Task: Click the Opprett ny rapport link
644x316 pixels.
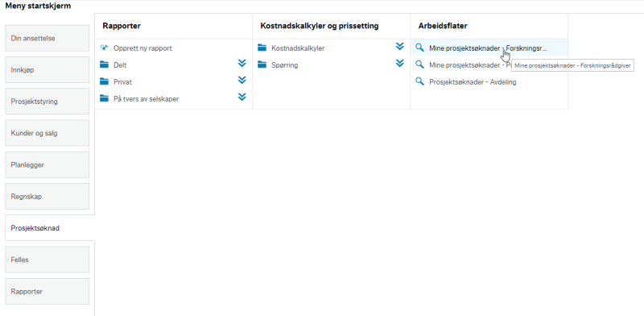Action: click(x=142, y=48)
